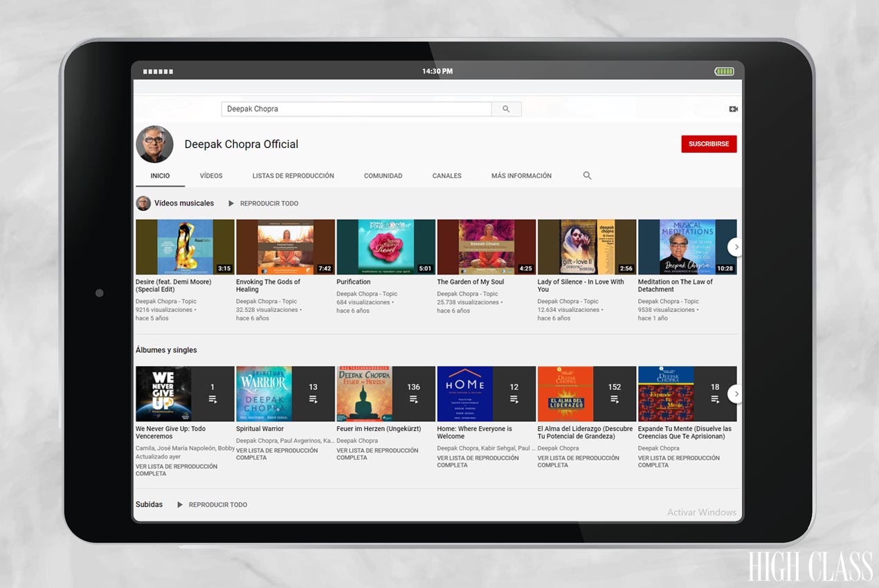Image resolution: width=879 pixels, height=588 pixels.
Task: Click the Purification video title
Action: pyautogui.click(x=354, y=282)
